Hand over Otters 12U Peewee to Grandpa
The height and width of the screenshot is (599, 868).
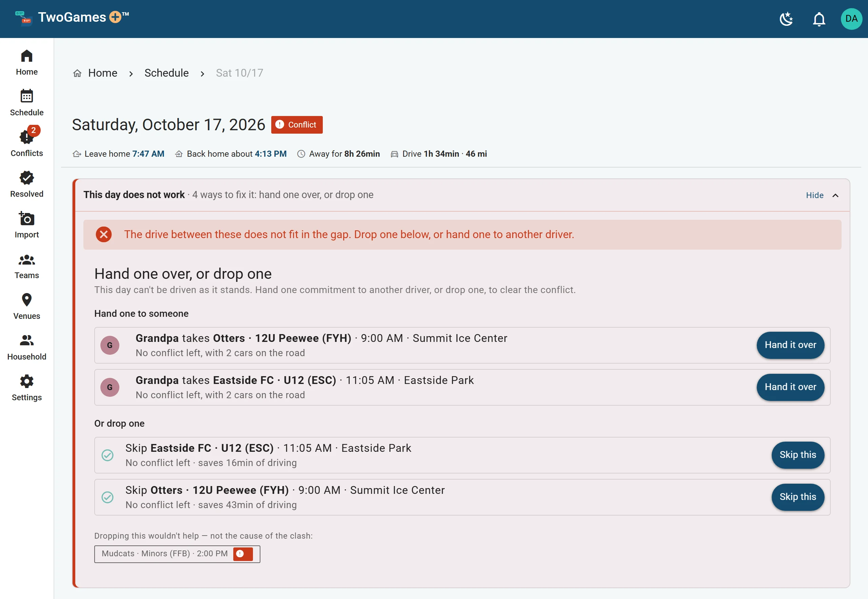790,345
